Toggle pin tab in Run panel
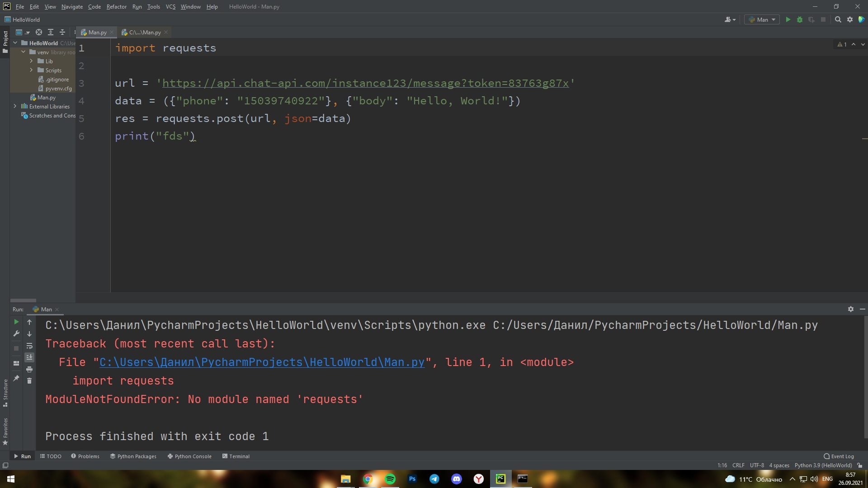This screenshot has height=488, width=868. (x=16, y=378)
